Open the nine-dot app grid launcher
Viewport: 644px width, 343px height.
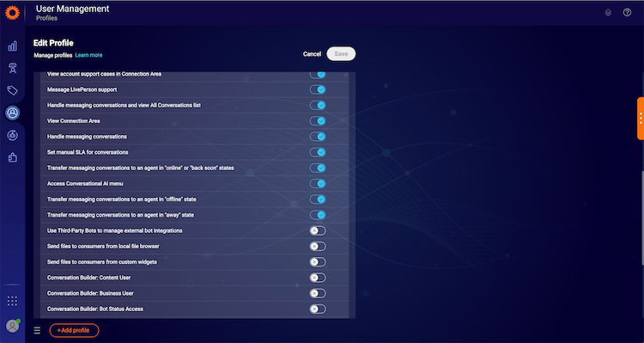coord(13,301)
